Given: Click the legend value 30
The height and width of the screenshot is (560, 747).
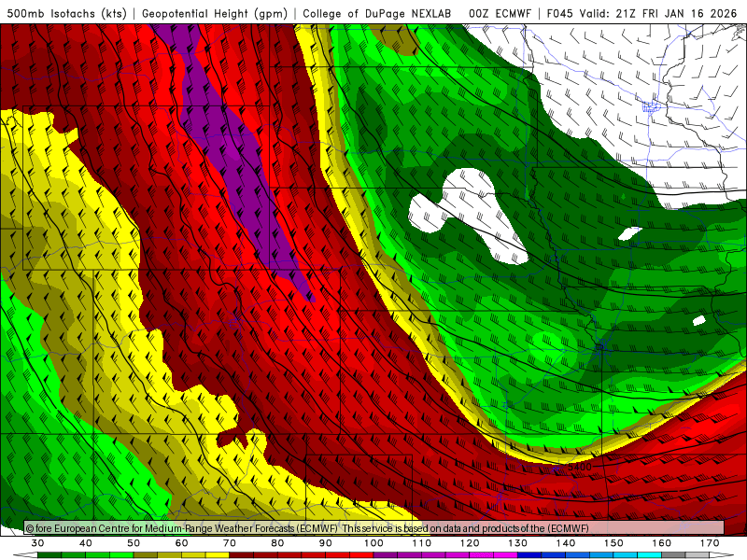Looking at the screenshot, I should [37, 543].
